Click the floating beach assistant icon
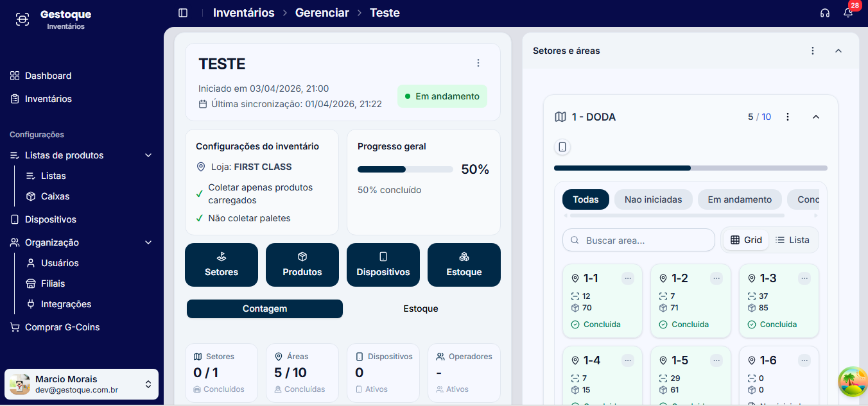 click(x=853, y=382)
